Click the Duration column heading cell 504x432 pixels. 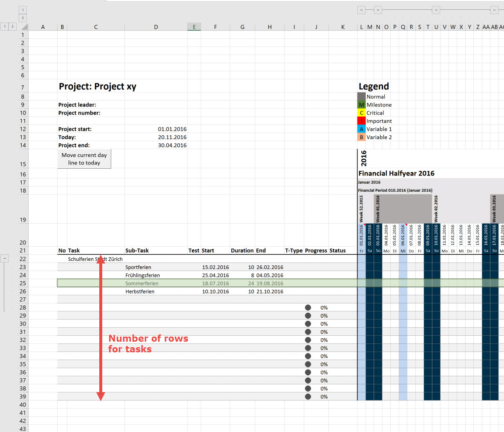click(x=242, y=251)
